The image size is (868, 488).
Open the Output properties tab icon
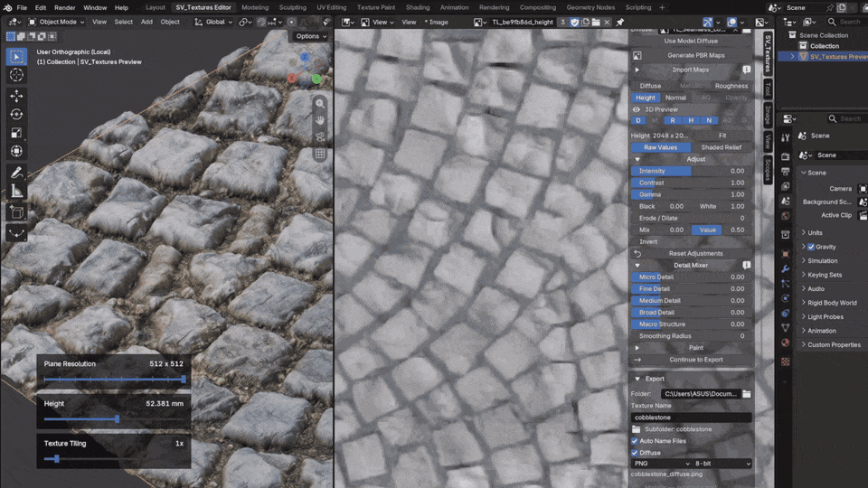tap(785, 172)
